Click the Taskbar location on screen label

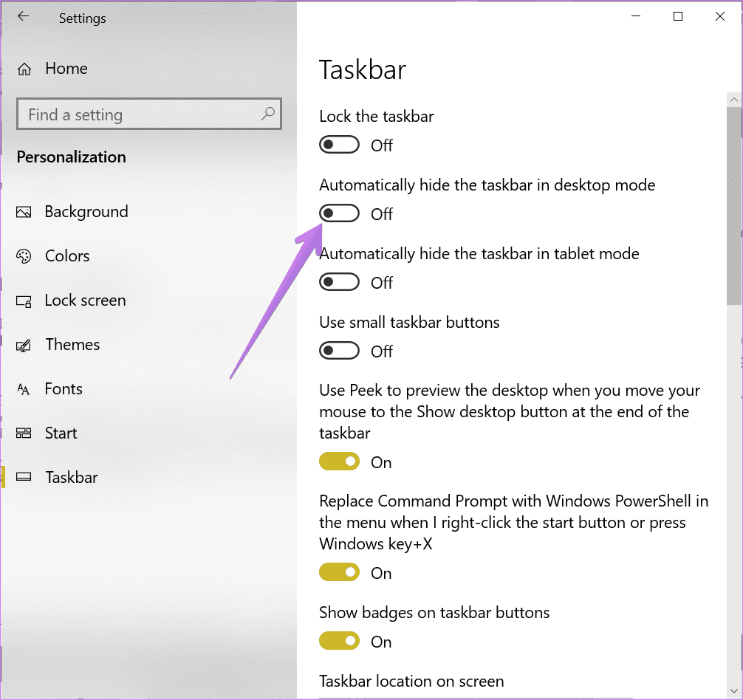tap(411, 681)
